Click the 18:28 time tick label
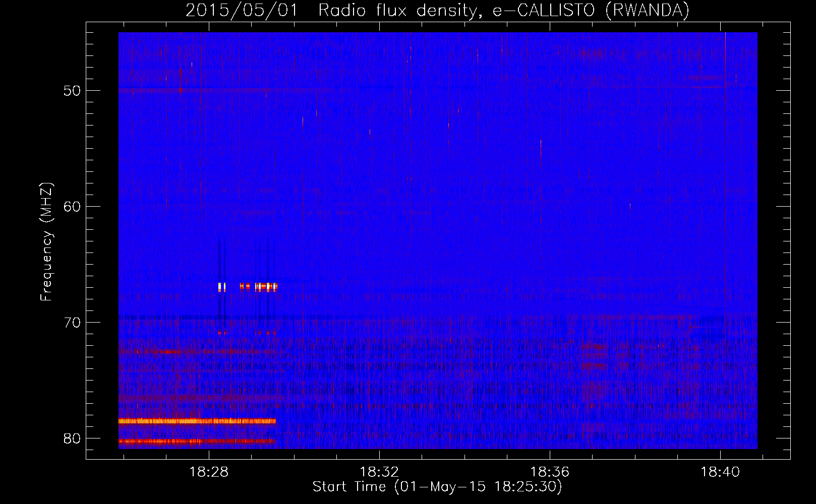This screenshot has width=816, height=504. pos(209,472)
